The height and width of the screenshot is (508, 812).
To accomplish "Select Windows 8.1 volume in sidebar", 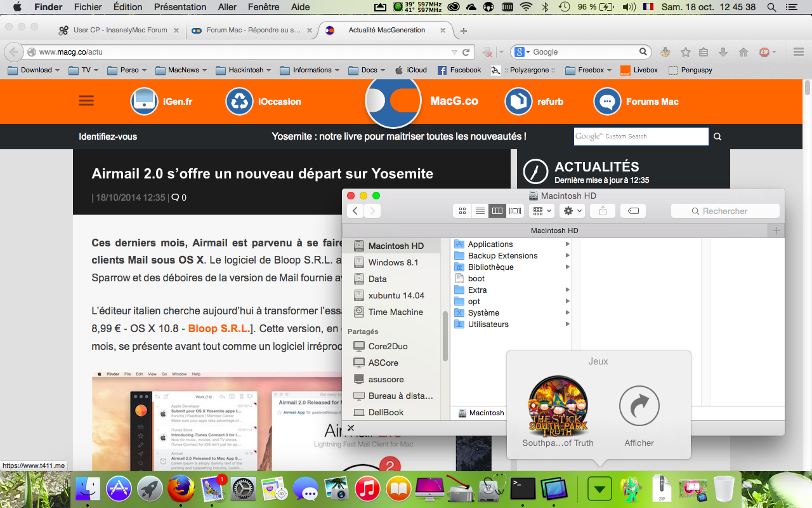I will point(392,262).
